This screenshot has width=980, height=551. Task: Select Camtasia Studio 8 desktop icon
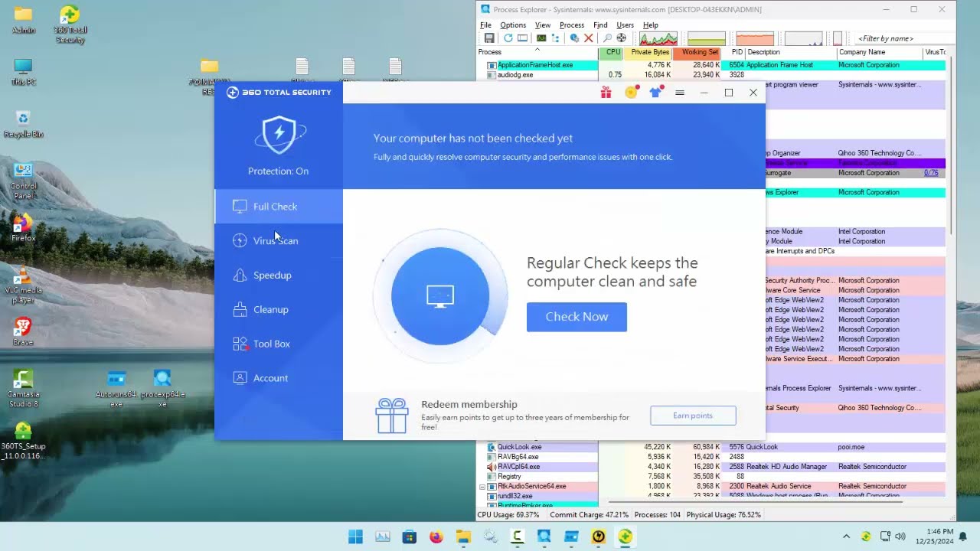click(x=23, y=389)
